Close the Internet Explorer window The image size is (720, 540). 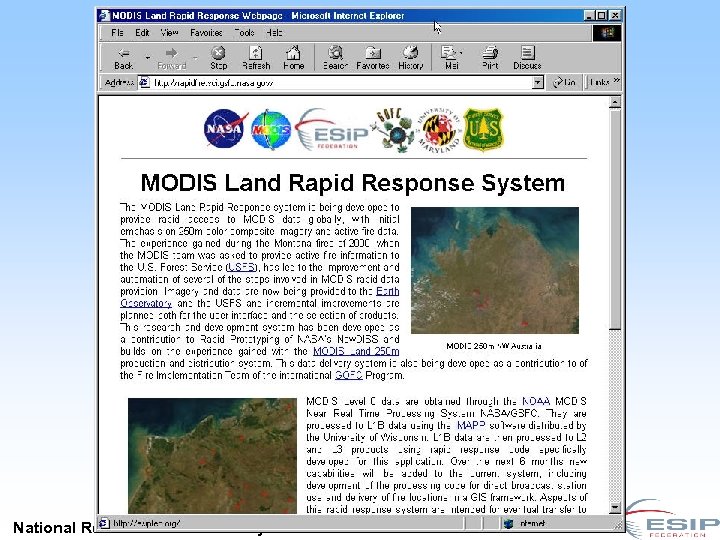click(x=615, y=15)
